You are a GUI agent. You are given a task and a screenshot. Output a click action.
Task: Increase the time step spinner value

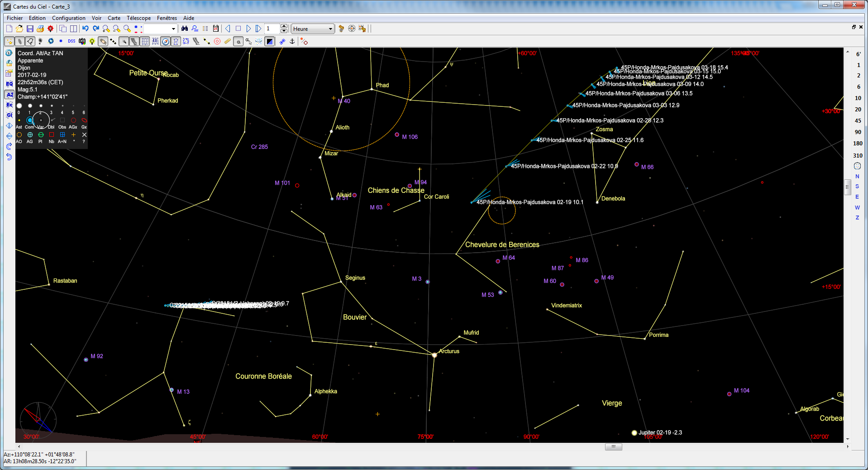point(284,26)
